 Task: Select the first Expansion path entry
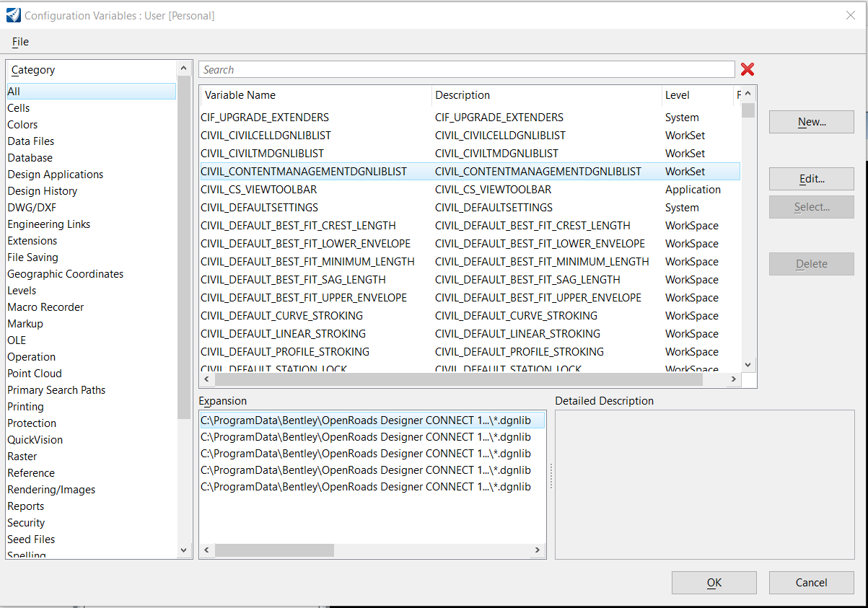pos(372,420)
